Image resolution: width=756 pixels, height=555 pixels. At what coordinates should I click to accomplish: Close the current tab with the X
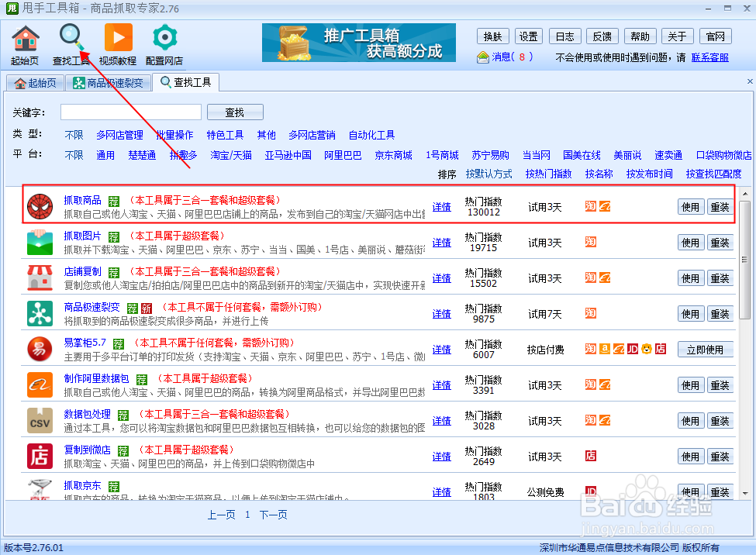750,81
